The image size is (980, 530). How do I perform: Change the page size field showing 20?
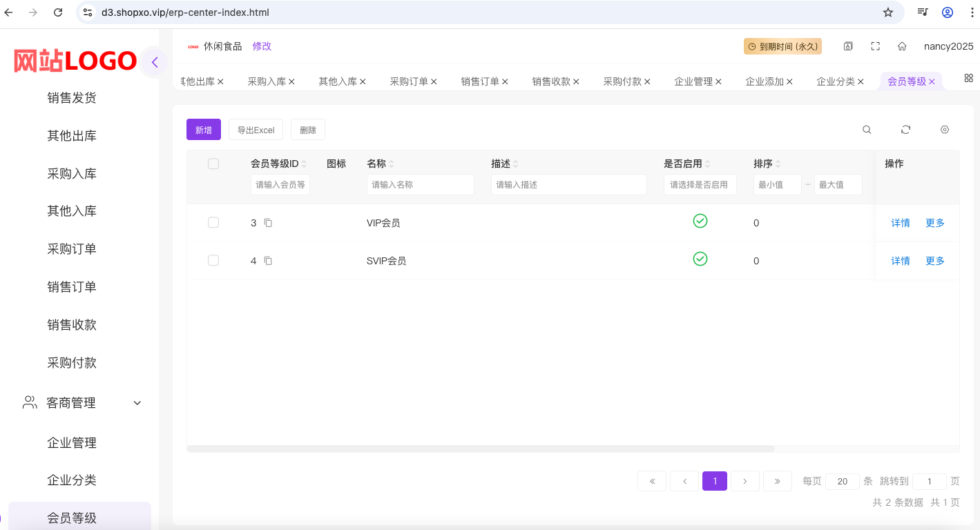(x=843, y=482)
